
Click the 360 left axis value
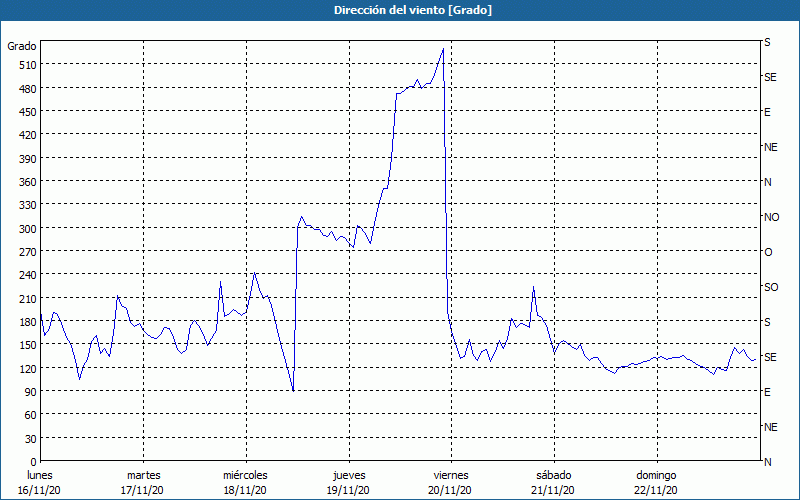coord(28,182)
